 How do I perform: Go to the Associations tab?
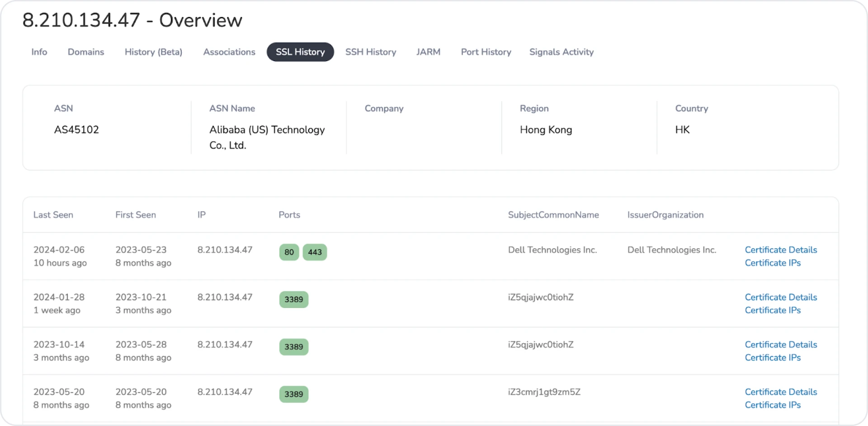point(229,52)
